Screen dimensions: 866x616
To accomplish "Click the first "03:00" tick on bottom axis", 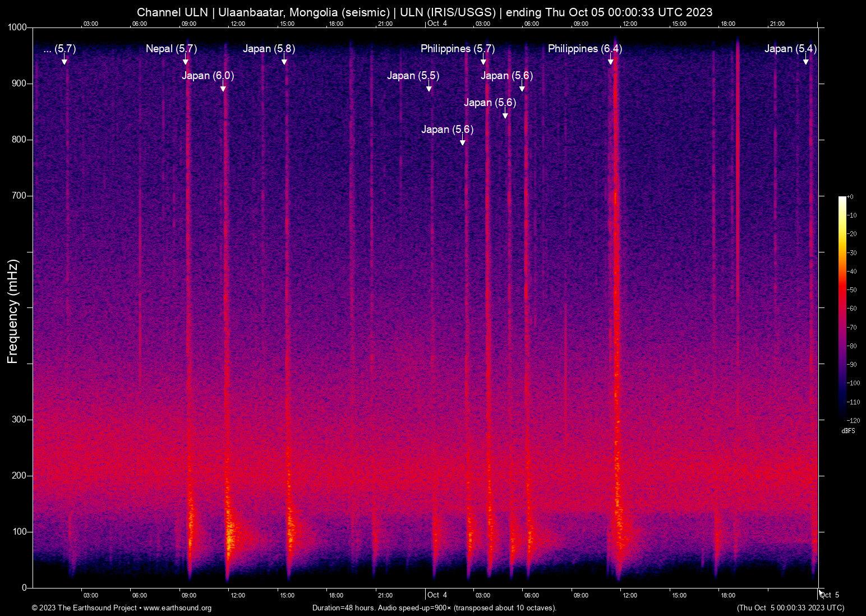I will 90,595.
